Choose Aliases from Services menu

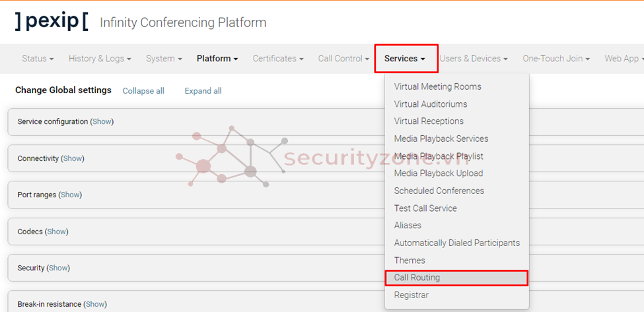pos(408,226)
